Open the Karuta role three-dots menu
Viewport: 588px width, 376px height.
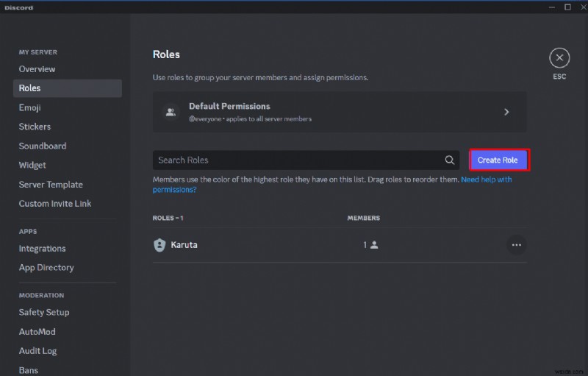click(x=517, y=245)
